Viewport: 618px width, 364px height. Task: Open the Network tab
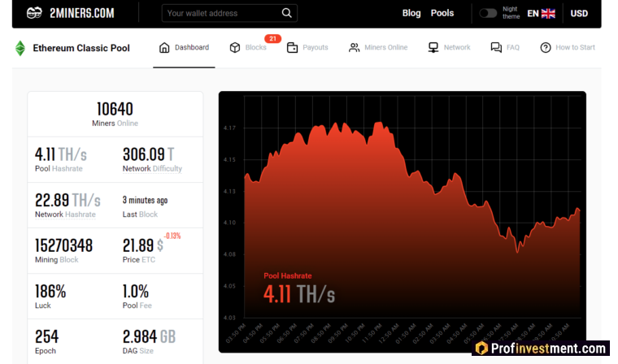[449, 48]
